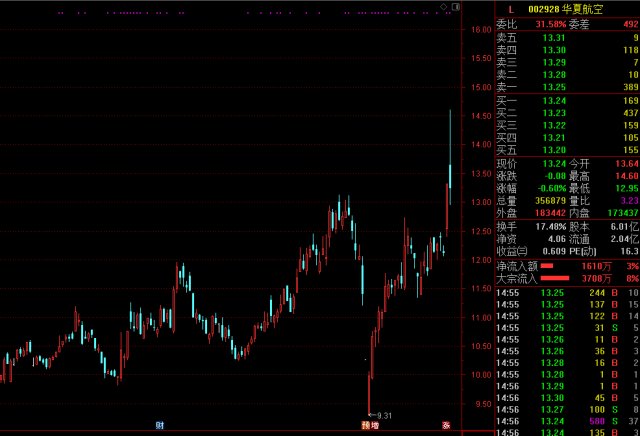Click the 9.31 low price label
The image size is (640, 436).
click(x=384, y=416)
